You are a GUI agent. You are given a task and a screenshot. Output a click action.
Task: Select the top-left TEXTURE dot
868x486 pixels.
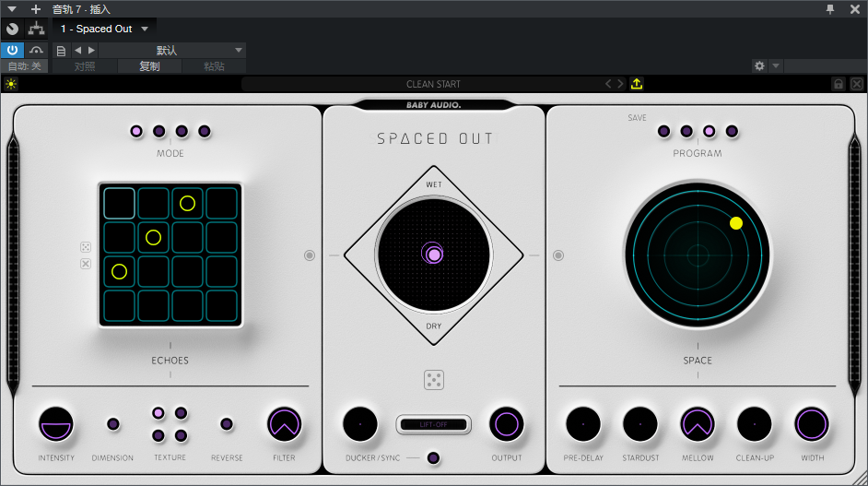(x=158, y=413)
